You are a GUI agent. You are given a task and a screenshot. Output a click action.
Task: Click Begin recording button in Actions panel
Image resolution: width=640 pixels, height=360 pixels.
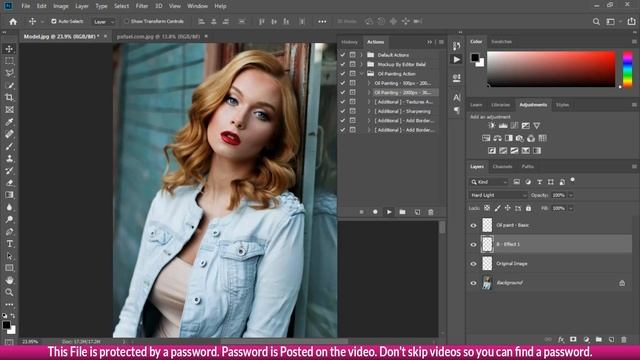click(x=375, y=212)
